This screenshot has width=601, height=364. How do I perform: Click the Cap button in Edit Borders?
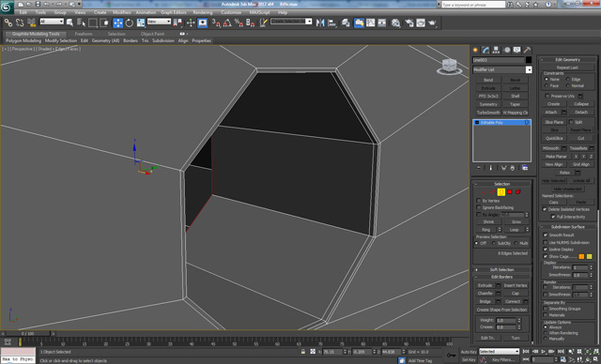click(x=516, y=294)
